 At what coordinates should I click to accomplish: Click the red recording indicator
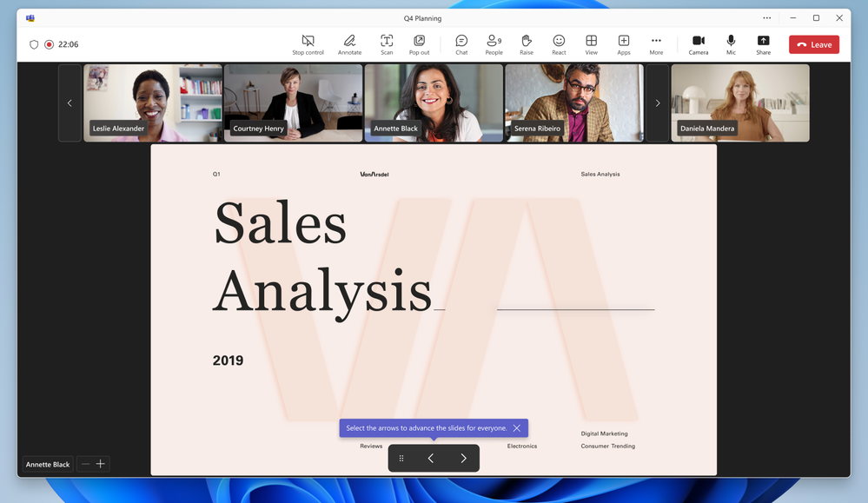pyautogui.click(x=50, y=44)
